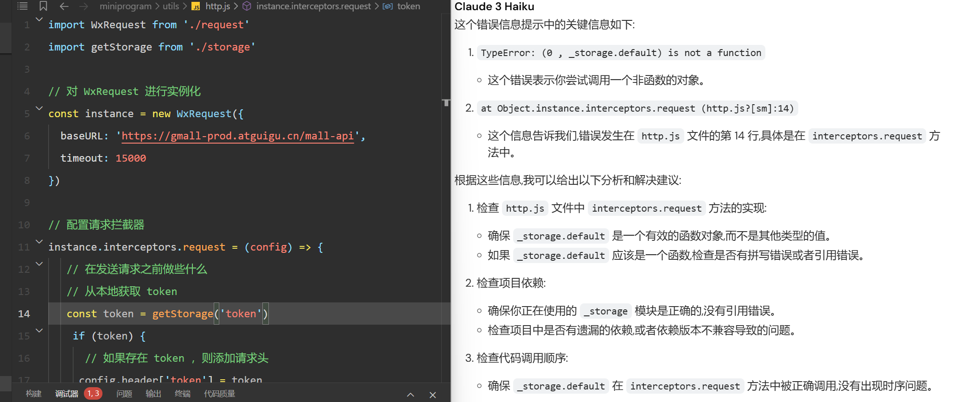Click the JS file icon in breadcrumb

point(196,6)
